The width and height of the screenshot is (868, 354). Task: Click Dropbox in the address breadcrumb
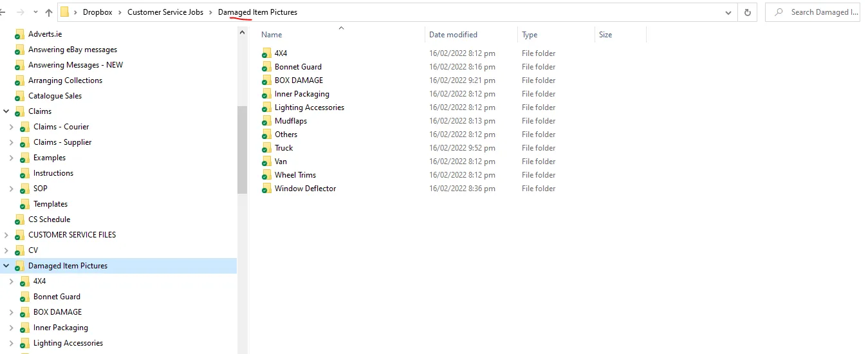click(98, 12)
